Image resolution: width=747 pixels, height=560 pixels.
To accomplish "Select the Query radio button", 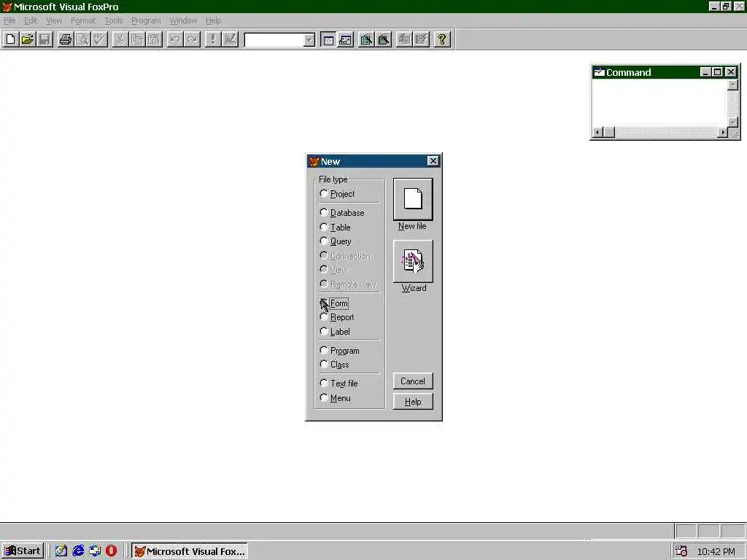I will pos(324,241).
